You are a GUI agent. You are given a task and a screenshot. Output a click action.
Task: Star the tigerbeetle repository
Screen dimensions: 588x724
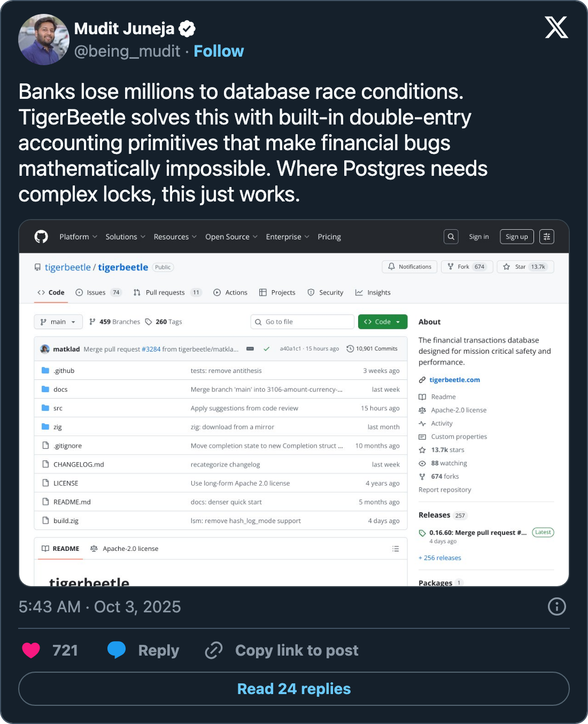(x=525, y=267)
